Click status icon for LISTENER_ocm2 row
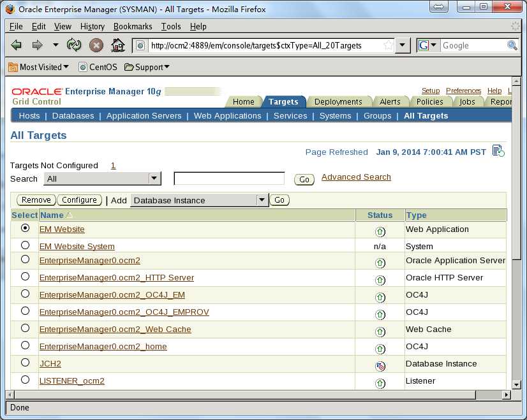The image size is (527, 420). click(380, 384)
